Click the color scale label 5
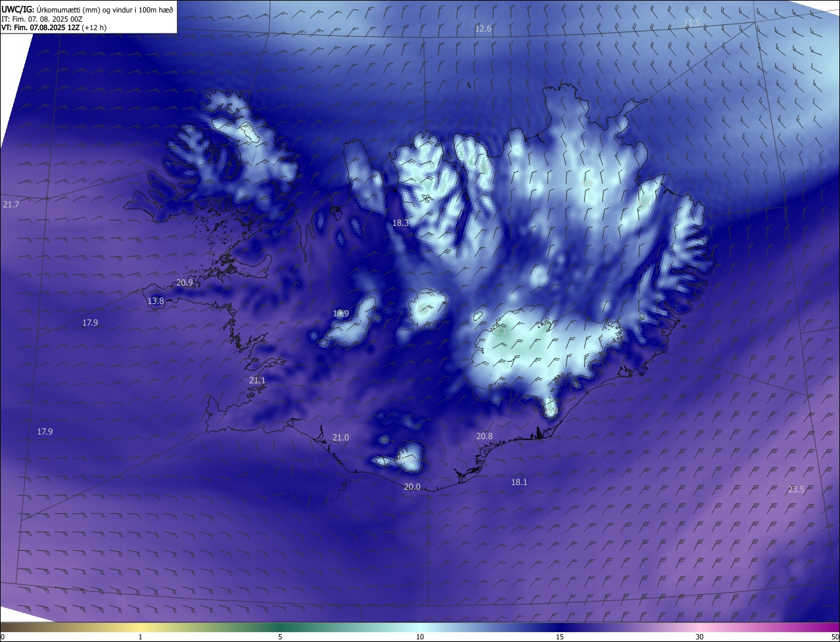840x642 pixels. pyautogui.click(x=280, y=637)
